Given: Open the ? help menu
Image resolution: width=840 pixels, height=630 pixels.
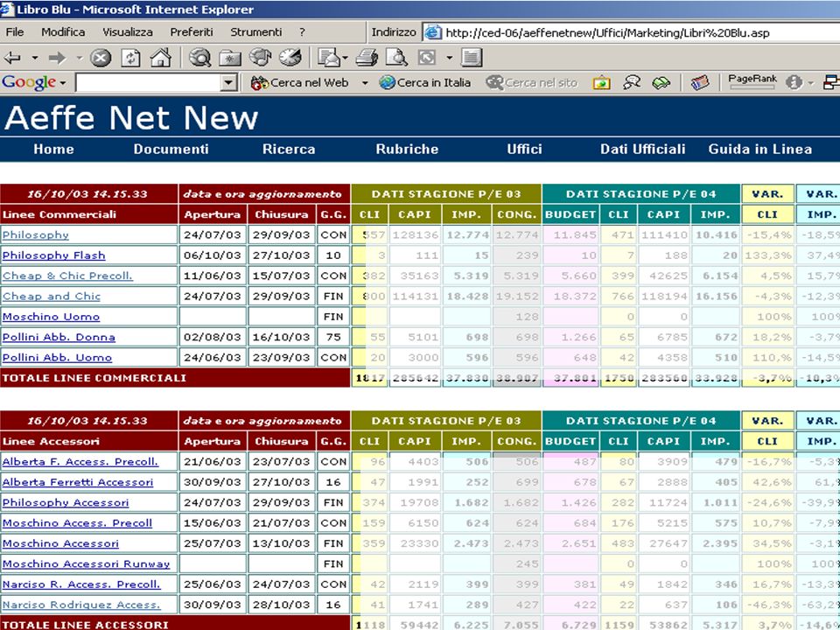Looking at the screenshot, I should click(x=302, y=32).
